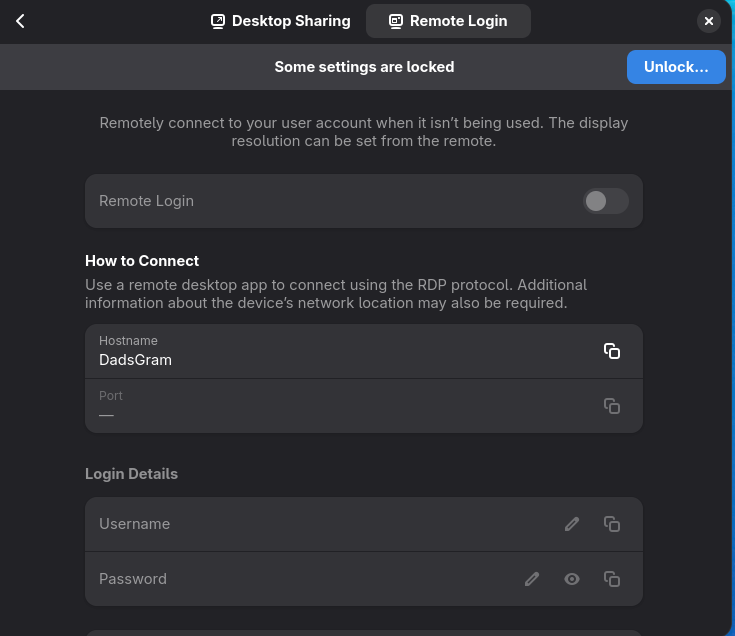Enable the Remote Login switch
The width and height of the screenshot is (735, 636).
606,201
